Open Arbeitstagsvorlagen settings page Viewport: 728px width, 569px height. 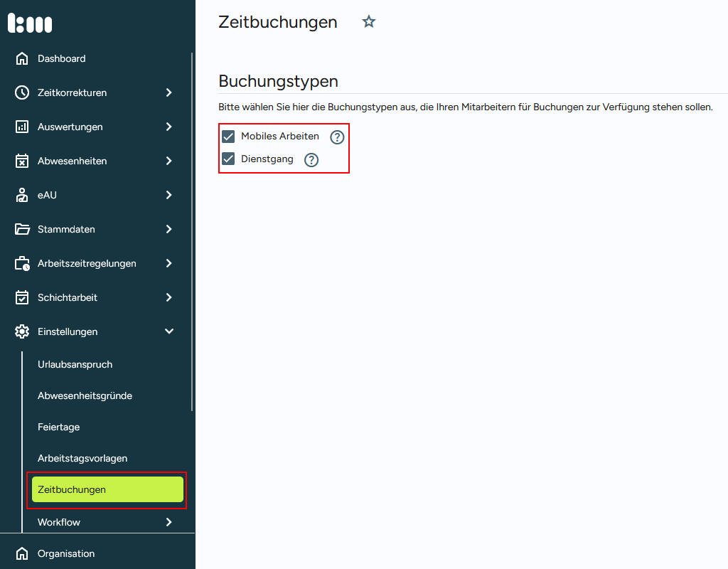click(x=82, y=458)
